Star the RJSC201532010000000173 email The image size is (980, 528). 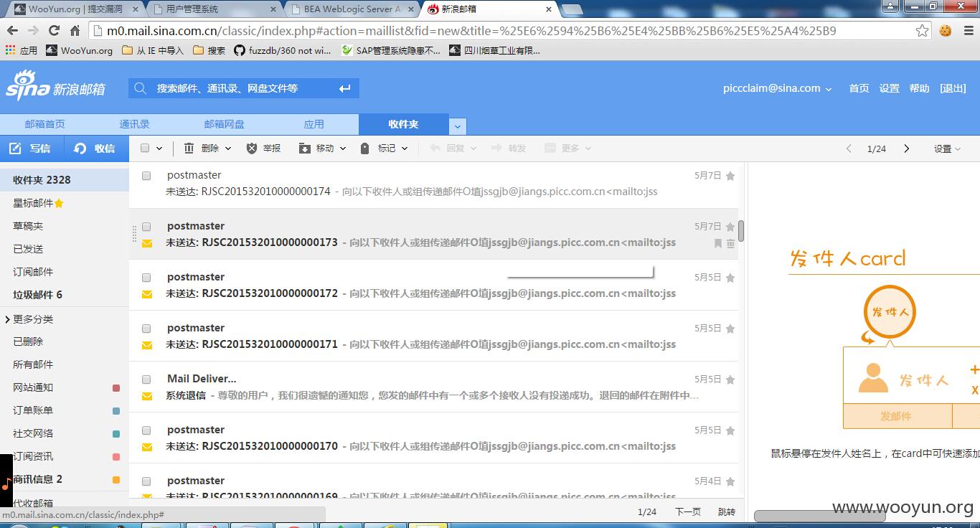730,227
